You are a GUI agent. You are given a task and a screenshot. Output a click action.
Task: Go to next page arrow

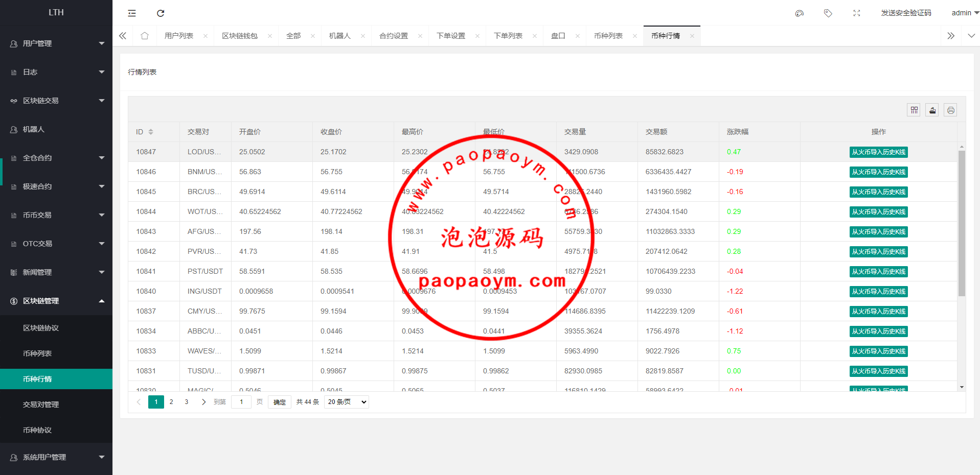point(203,402)
